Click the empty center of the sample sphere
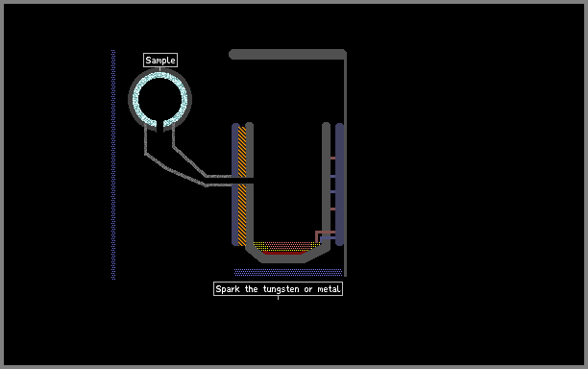Viewport: 588px width, 369px height. coord(160,99)
